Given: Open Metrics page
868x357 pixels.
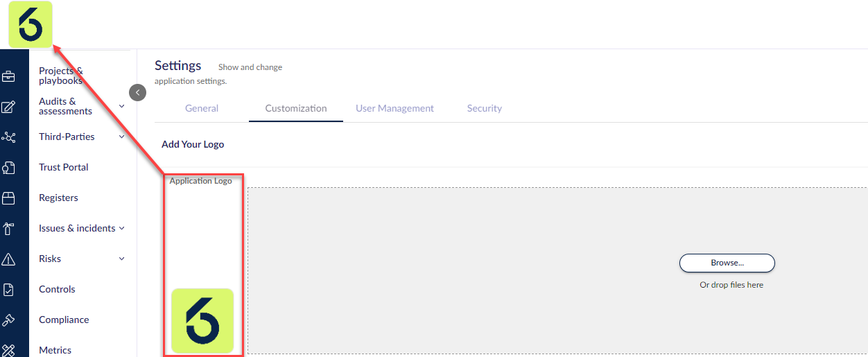Looking at the screenshot, I should [55, 350].
